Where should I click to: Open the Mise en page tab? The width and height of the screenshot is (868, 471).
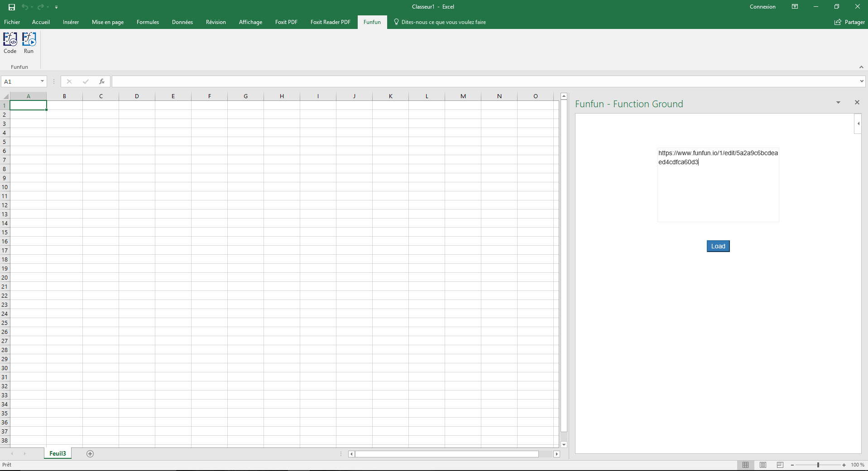[108, 22]
